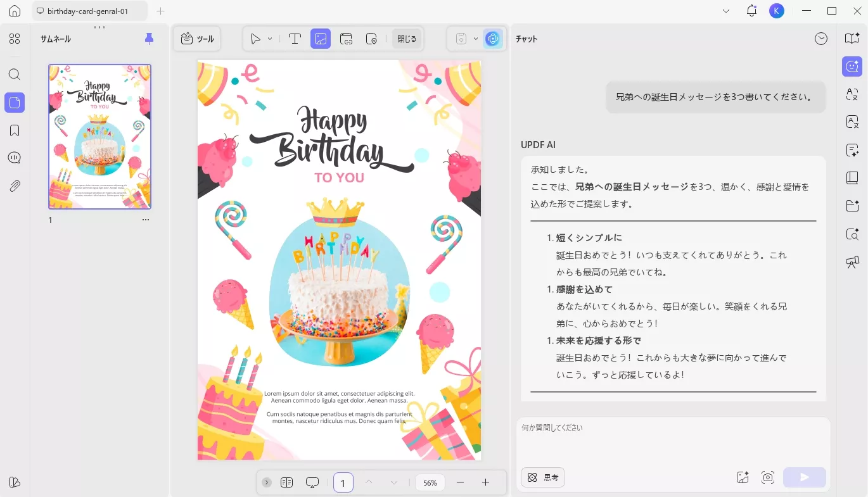
Task: Start slideshow presentation mode
Action: (x=312, y=482)
